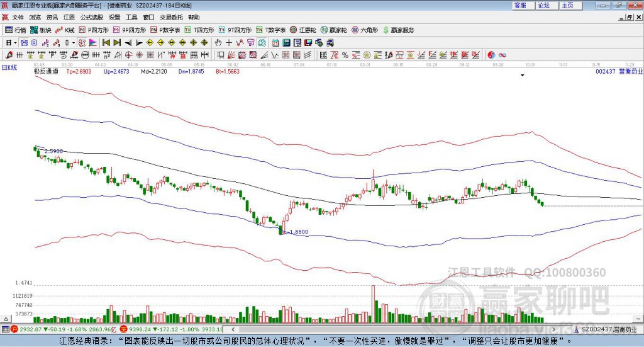Click the 论坛 forum button
Image resolution: width=644 pixels, height=347 pixels.
click(547, 5)
